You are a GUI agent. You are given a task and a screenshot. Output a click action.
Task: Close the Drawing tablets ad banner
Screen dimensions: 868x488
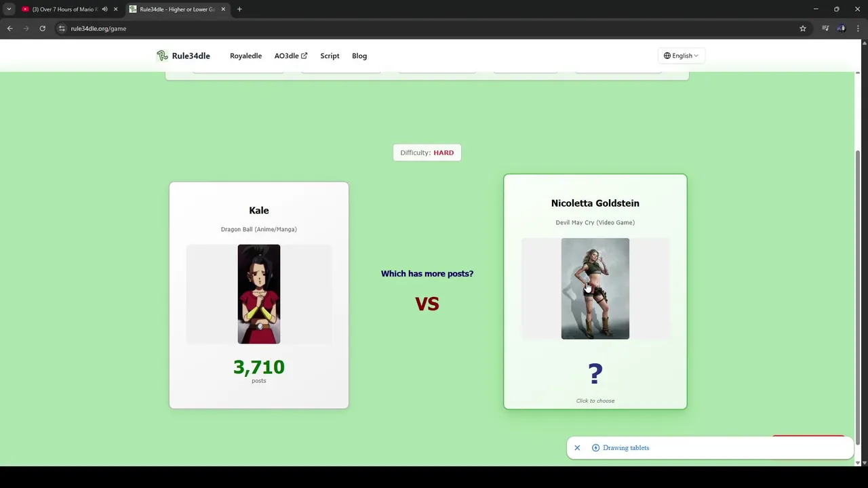coord(577,448)
